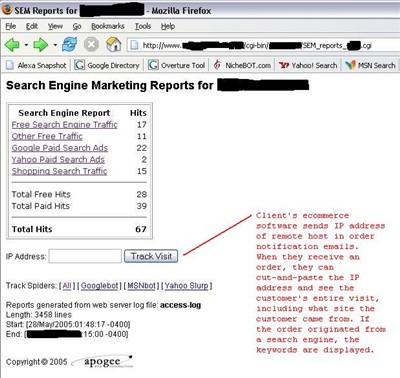Open the Help menu

click(x=168, y=26)
